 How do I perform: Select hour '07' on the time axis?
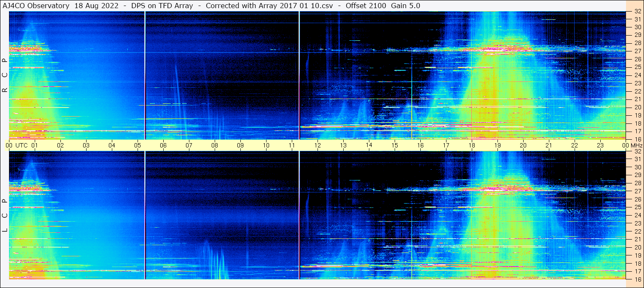pyautogui.click(x=189, y=145)
